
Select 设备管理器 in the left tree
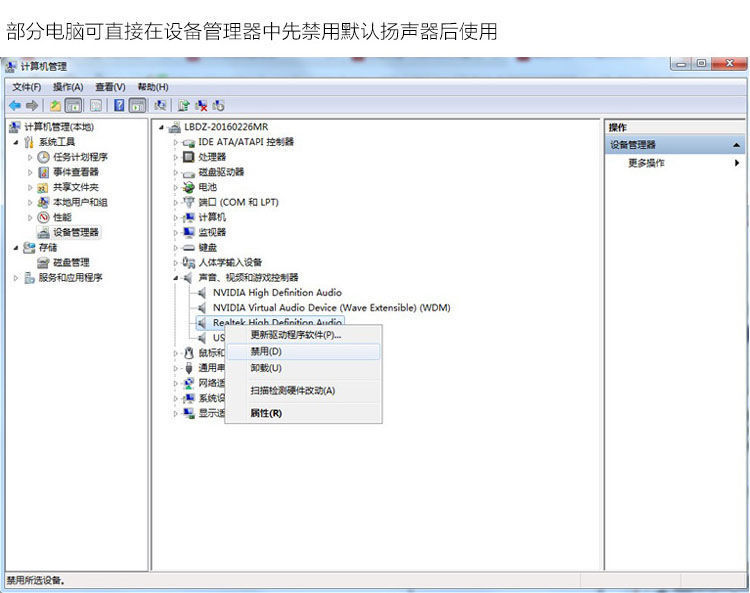click(76, 232)
